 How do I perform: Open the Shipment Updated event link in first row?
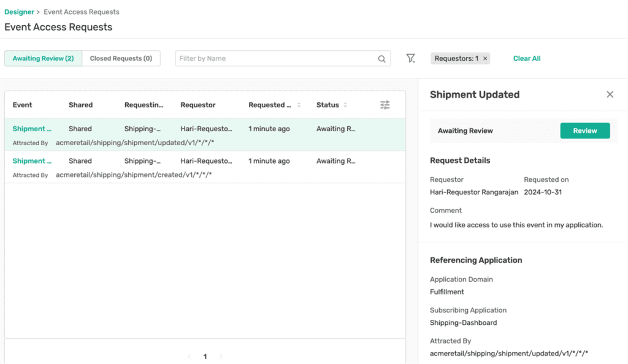tap(31, 129)
